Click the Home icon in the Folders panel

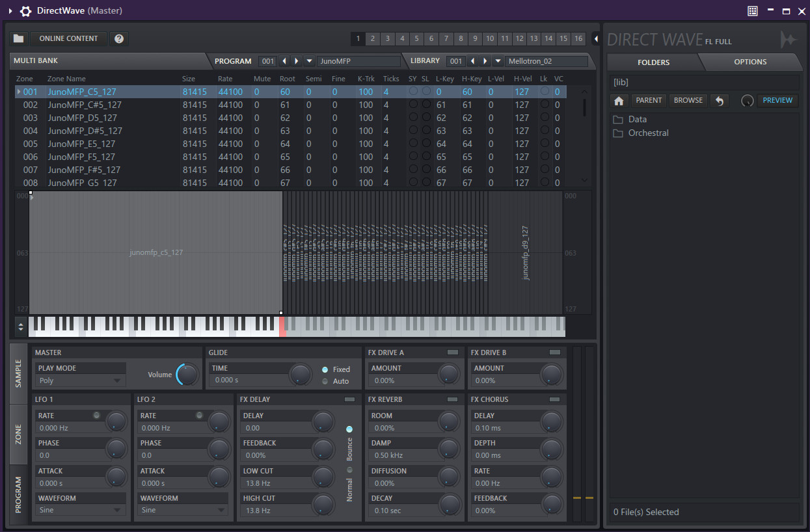(618, 100)
